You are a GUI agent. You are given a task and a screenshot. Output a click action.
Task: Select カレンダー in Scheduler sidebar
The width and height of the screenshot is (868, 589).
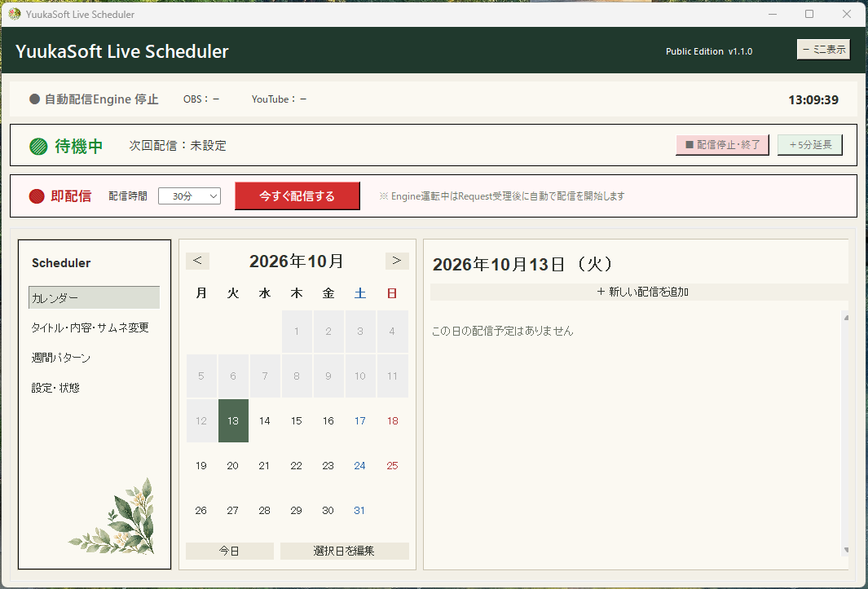click(x=94, y=298)
